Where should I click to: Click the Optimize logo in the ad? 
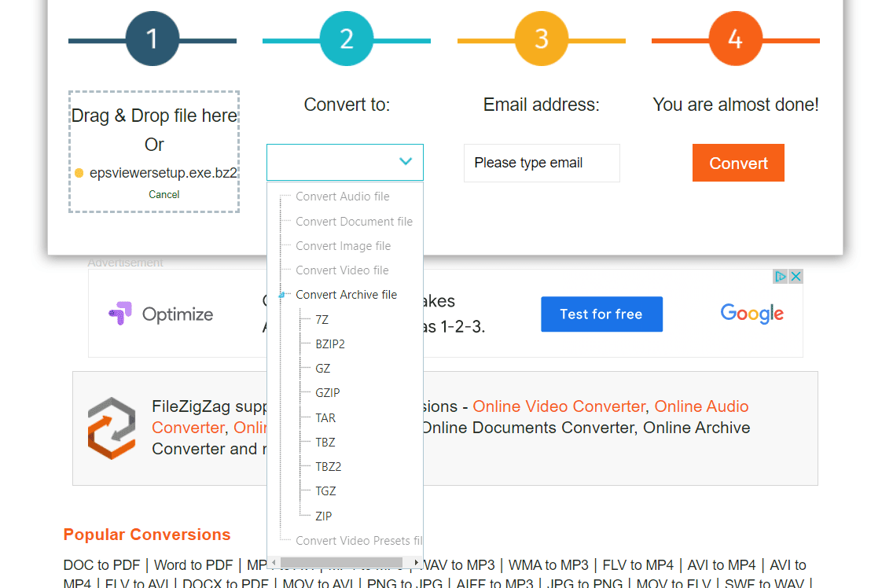[161, 314]
